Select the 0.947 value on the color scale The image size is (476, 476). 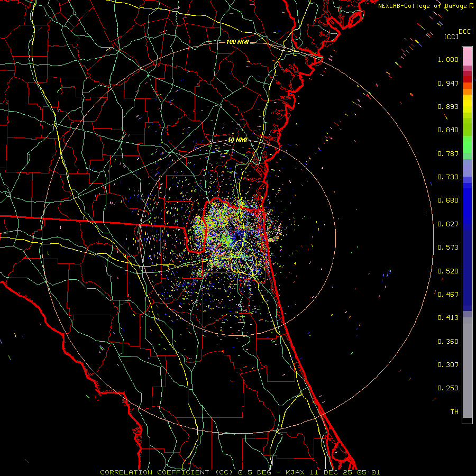(x=448, y=83)
